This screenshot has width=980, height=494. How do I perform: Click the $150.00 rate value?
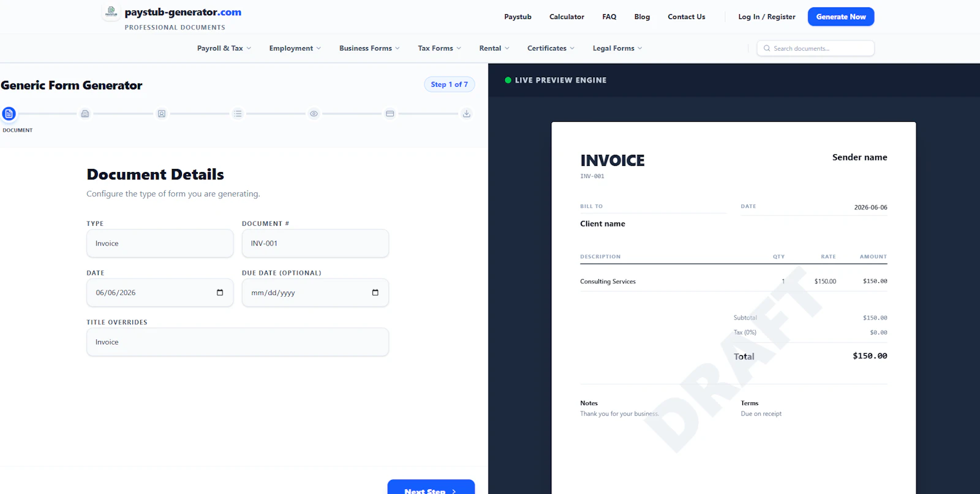pos(825,282)
